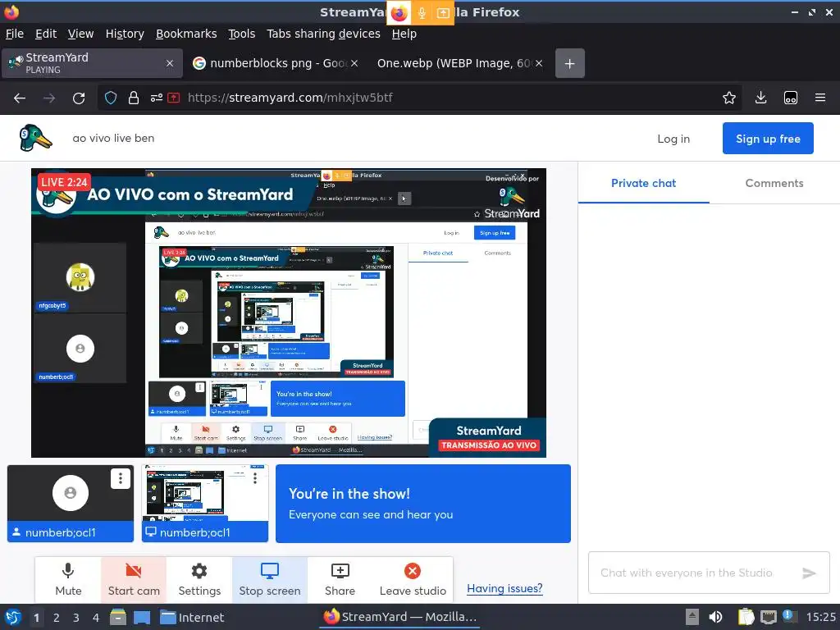
Task: Click the network monitor tray icon
Action: tap(769, 617)
